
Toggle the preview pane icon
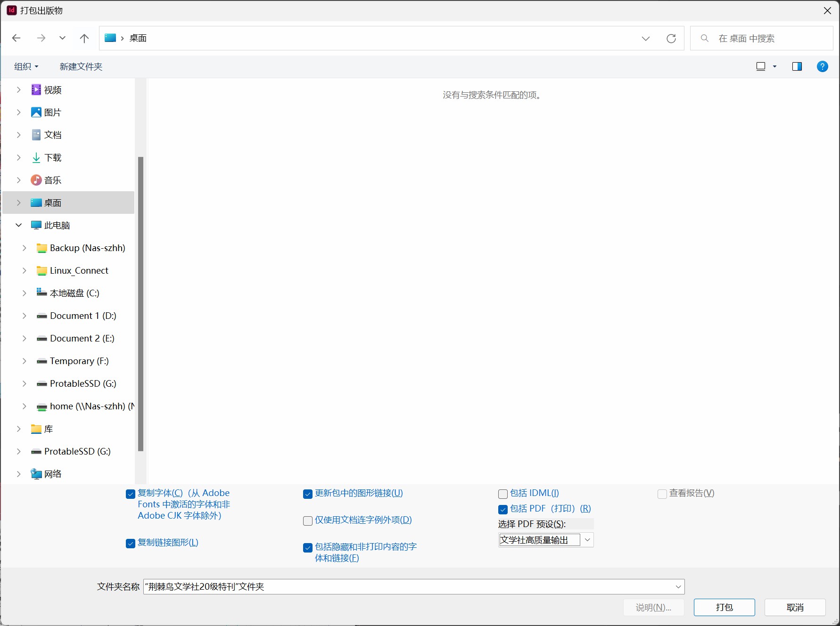point(797,66)
